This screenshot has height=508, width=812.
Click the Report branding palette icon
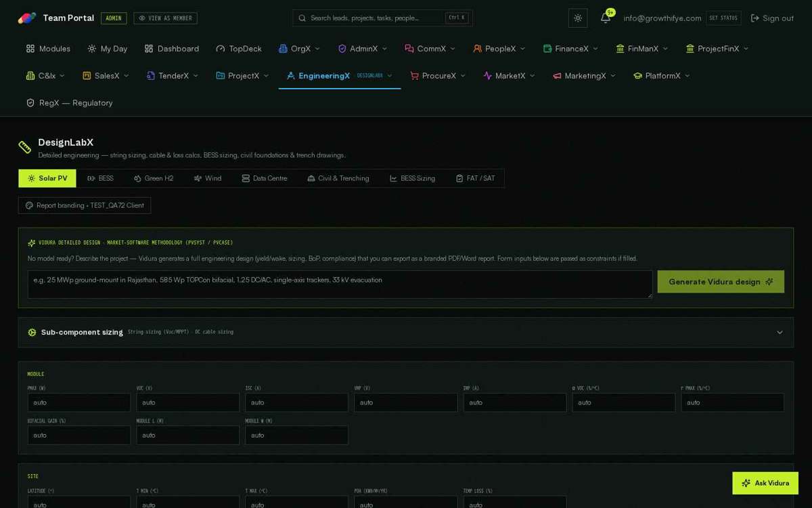29,205
